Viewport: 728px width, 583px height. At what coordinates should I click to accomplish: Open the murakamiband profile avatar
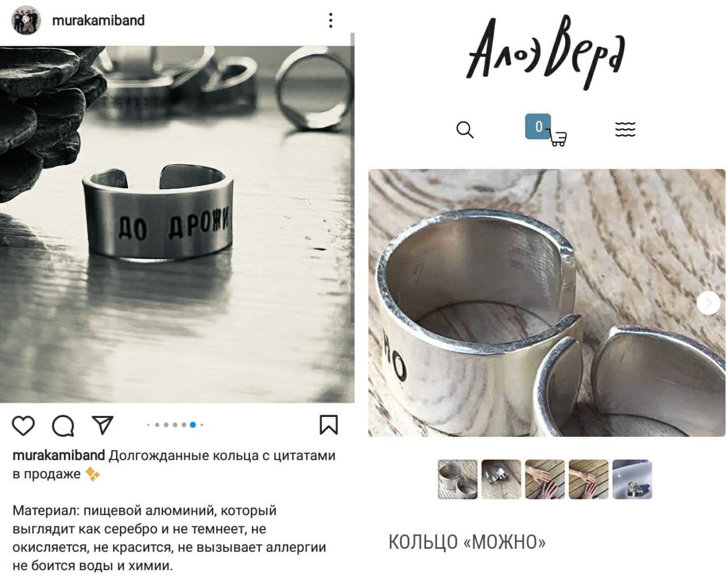pyautogui.click(x=26, y=20)
